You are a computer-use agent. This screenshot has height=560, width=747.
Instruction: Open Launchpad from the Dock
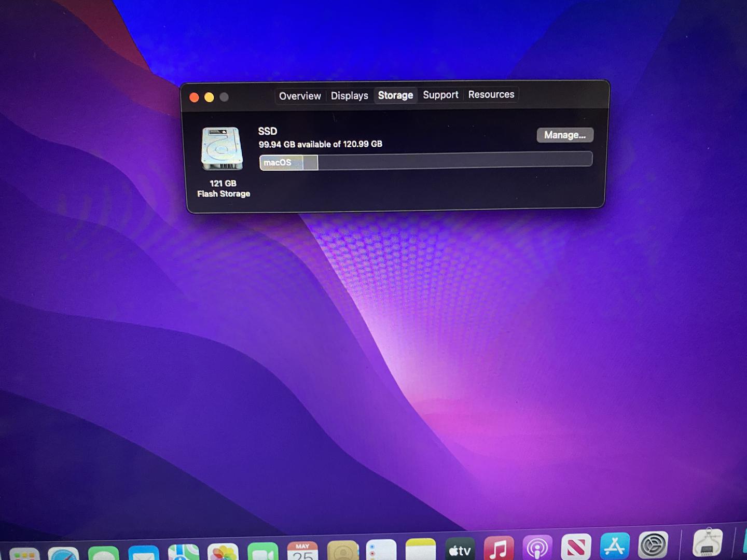point(24,553)
